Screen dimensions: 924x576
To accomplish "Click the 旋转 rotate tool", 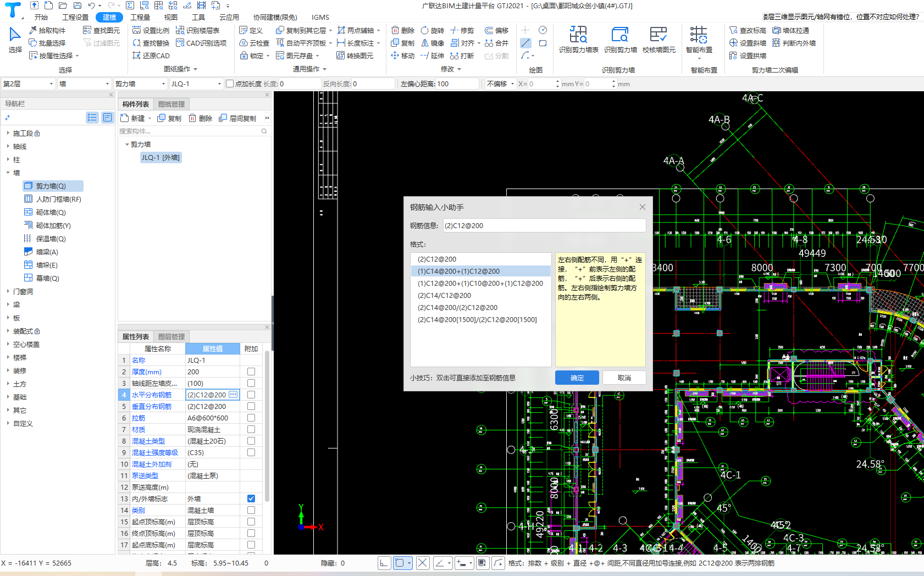I will [432, 30].
